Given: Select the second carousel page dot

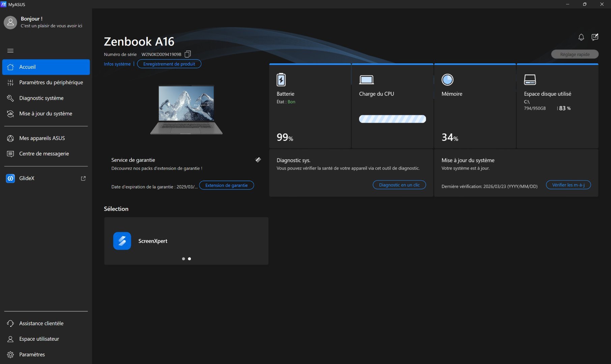Looking at the screenshot, I should click(190, 259).
